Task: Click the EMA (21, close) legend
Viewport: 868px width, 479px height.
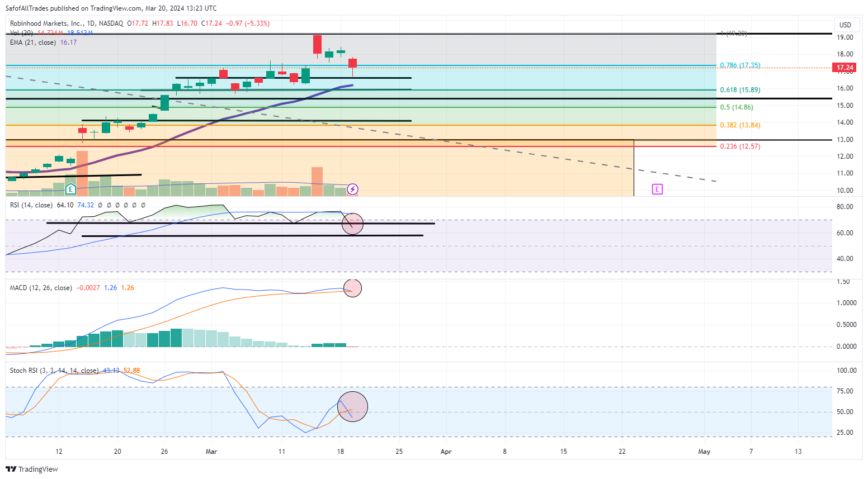Action: 33,42
